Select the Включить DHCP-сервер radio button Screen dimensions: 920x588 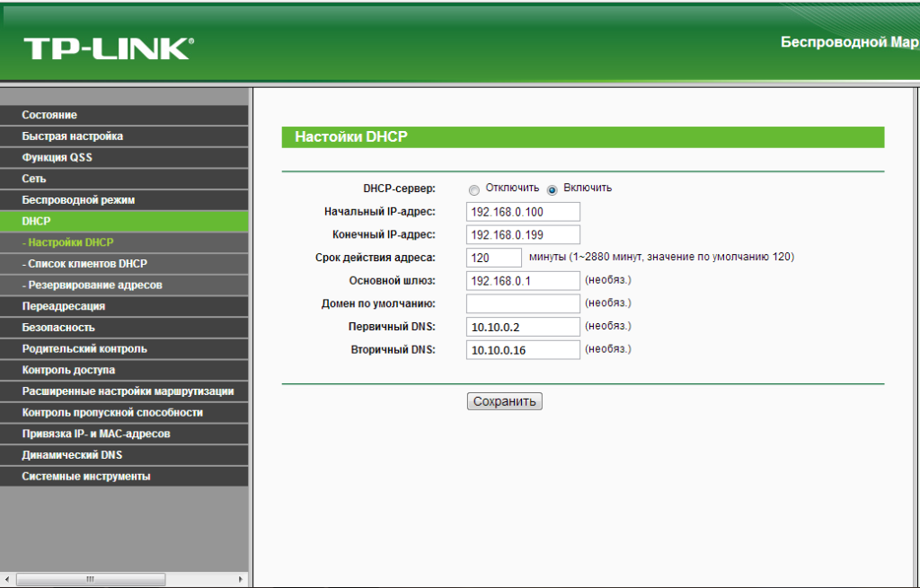coord(552,189)
